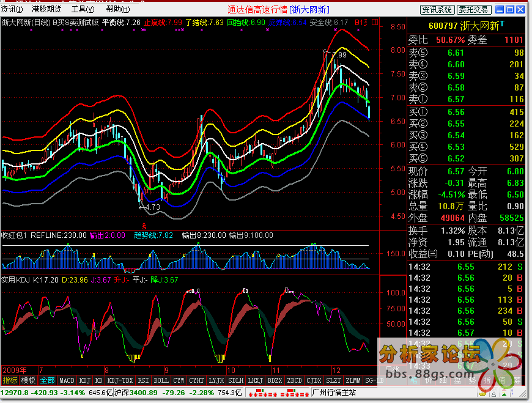Switch to the CYW indicator tab
The image size is (532, 403).
click(x=179, y=380)
